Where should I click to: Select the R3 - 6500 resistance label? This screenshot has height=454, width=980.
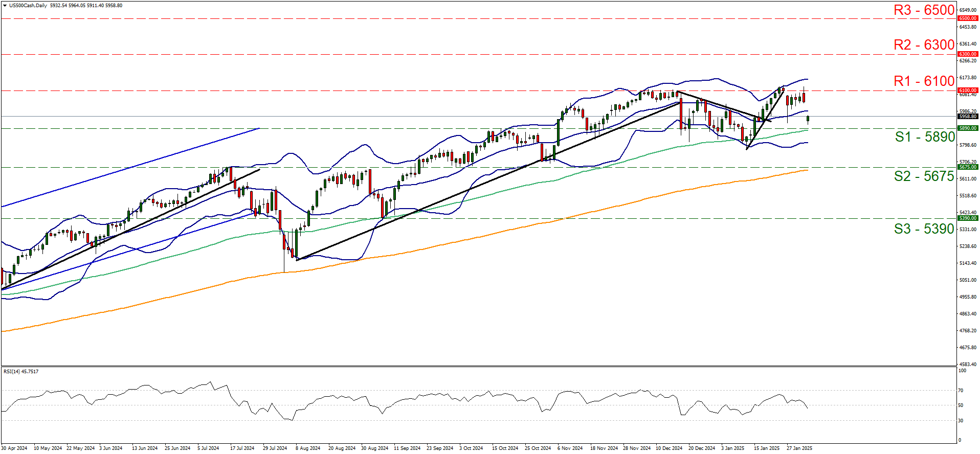(x=924, y=10)
